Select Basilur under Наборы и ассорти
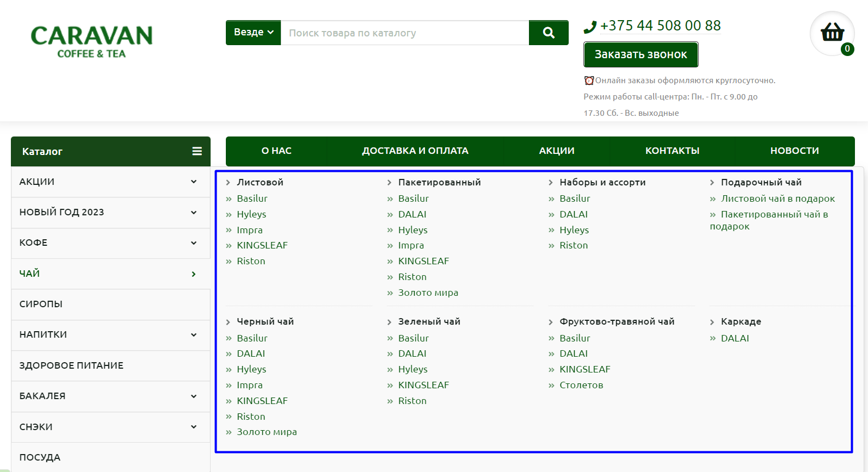Screen dimensions: 868x472 point(575,198)
